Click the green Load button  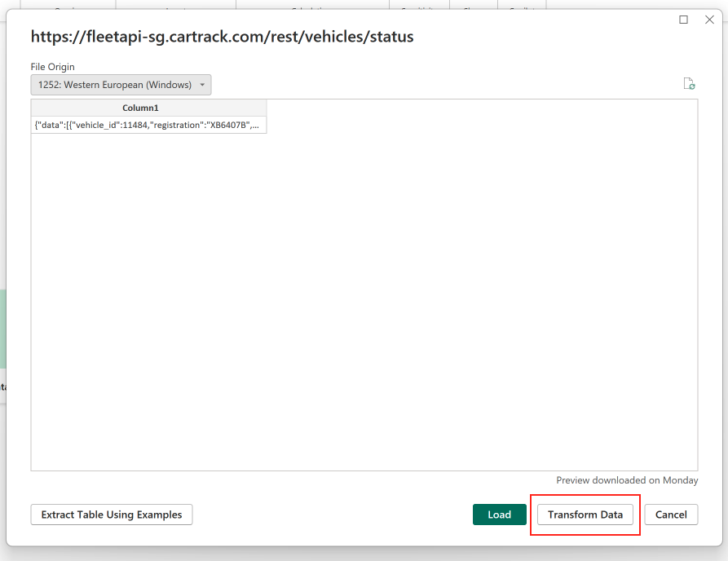[499, 515]
